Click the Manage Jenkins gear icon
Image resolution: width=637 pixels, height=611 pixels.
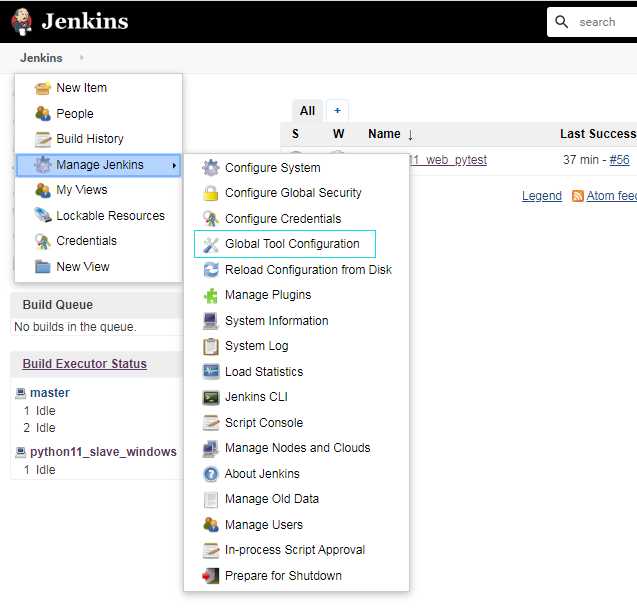pos(43,165)
